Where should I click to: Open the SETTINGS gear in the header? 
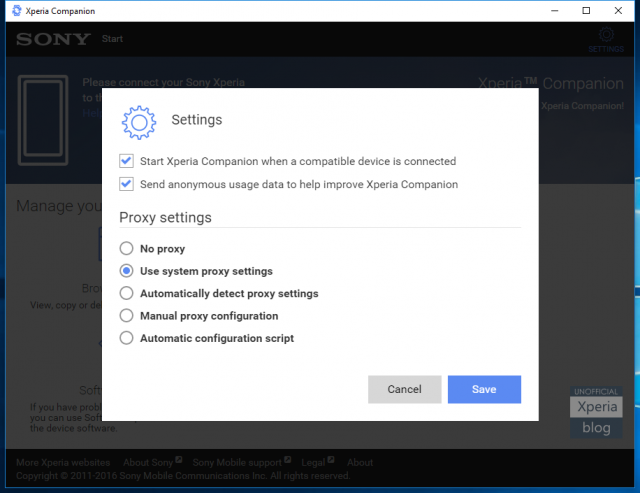click(x=606, y=40)
